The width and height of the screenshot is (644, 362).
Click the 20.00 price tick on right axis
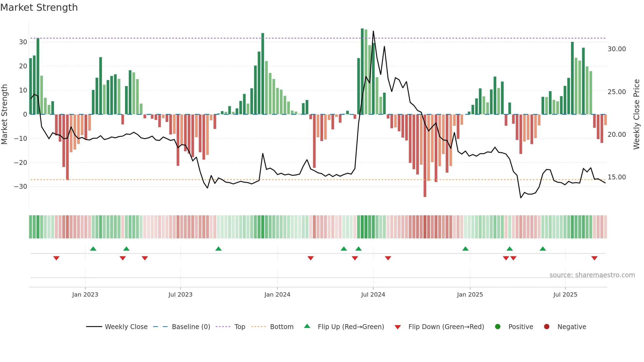[617, 134]
